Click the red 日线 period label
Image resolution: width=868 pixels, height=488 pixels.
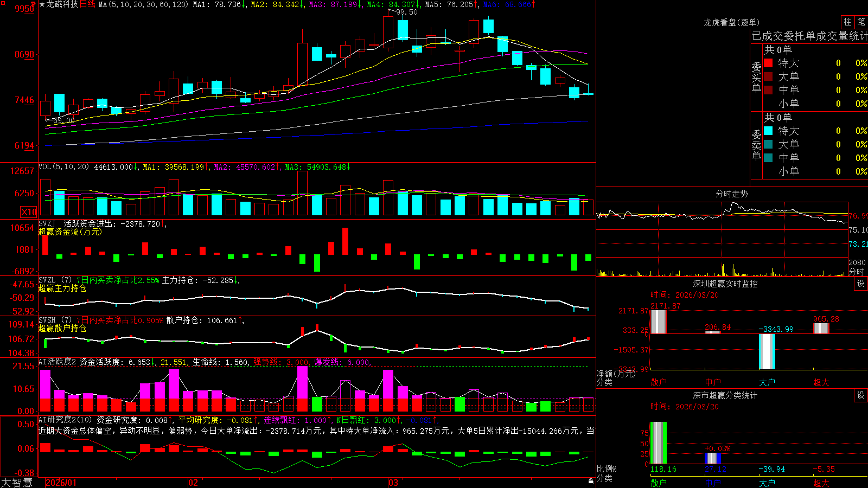point(87,4)
